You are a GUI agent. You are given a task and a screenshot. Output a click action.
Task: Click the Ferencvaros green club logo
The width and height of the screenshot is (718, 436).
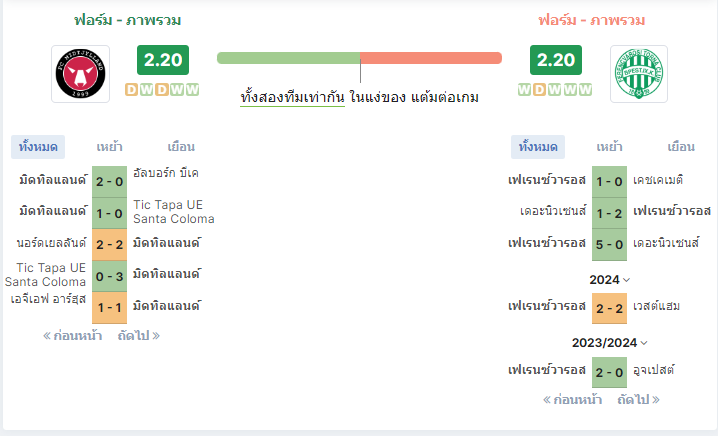click(x=639, y=74)
